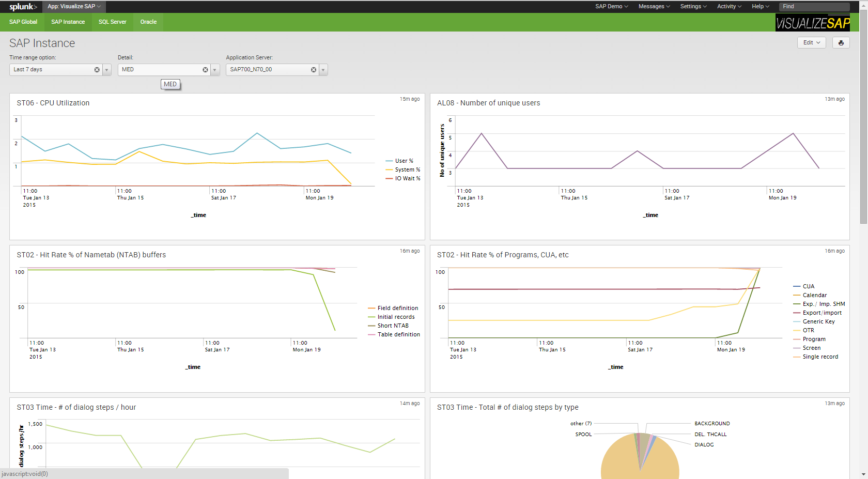Clear the Time range option field
The image size is (868, 479).
click(x=97, y=70)
